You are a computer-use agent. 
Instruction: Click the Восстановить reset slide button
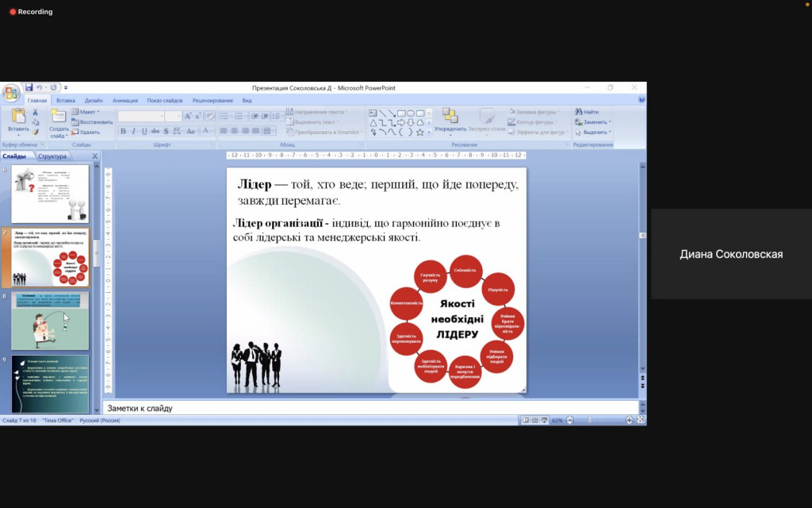click(92, 122)
